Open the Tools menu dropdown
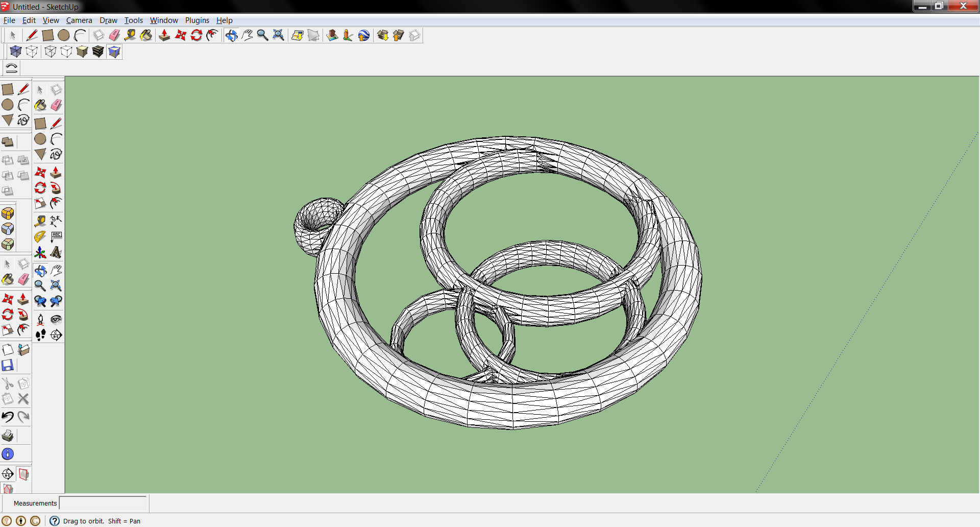This screenshot has width=980, height=527. click(134, 20)
